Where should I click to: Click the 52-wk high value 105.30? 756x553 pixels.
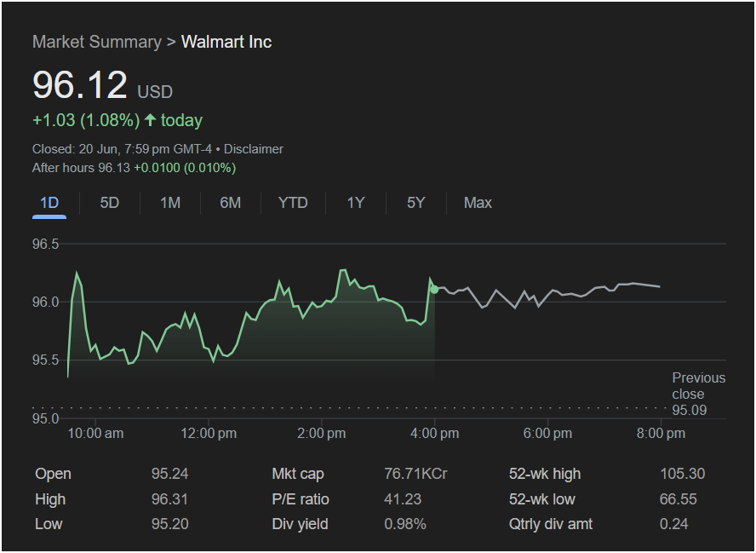tap(682, 474)
